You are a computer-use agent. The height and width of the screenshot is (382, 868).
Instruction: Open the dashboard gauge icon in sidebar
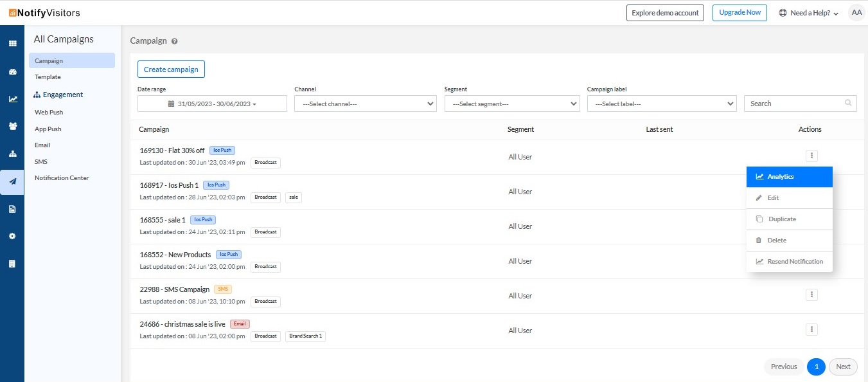coord(12,71)
